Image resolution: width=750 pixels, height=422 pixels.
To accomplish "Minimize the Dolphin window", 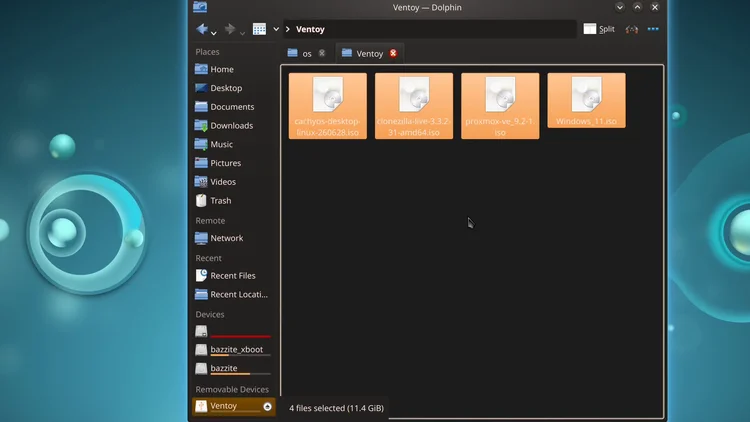I will click(x=619, y=7).
